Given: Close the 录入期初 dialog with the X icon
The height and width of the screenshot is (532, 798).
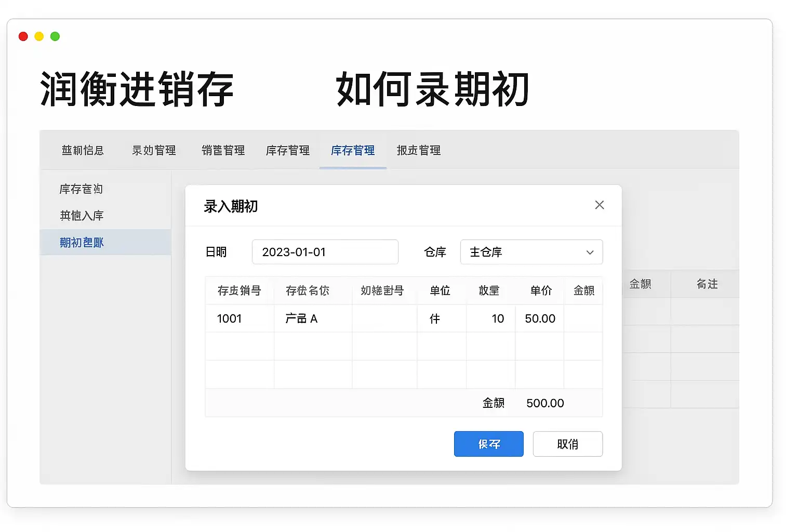Looking at the screenshot, I should (x=599, y=205).
